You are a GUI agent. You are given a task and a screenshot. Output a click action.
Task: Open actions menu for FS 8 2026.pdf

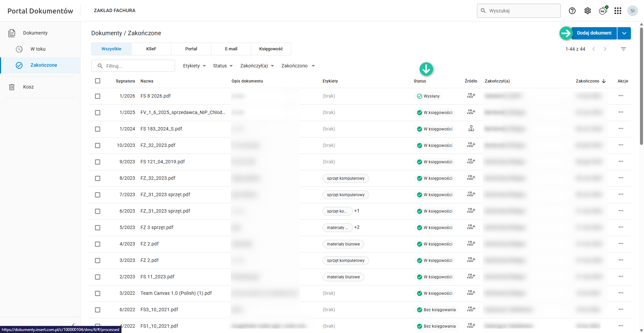pos(621,96)
